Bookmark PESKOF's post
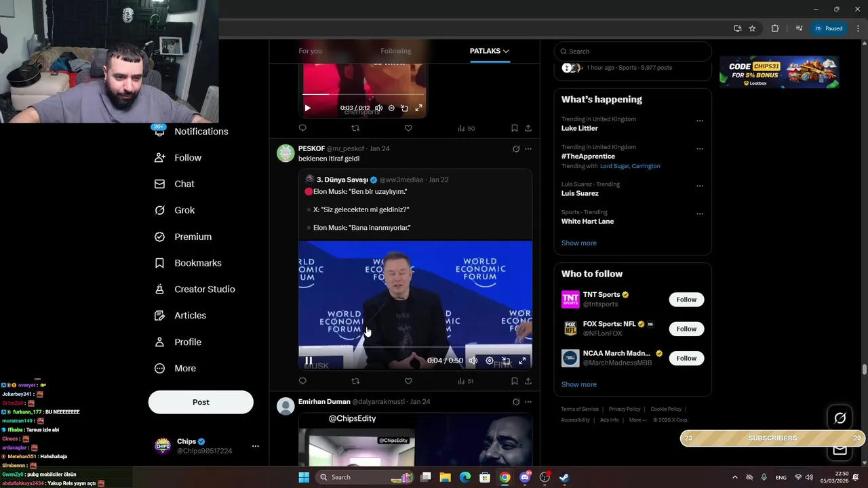868x488 pixels. pos(514,381)
